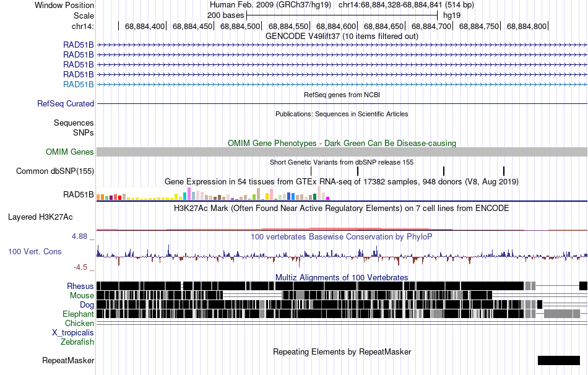This screenshot has width=588, height=375.
Task: Click the Human Feb. 2009 (GRCh37/hg19) assembly text
Action: click(270, 5)
